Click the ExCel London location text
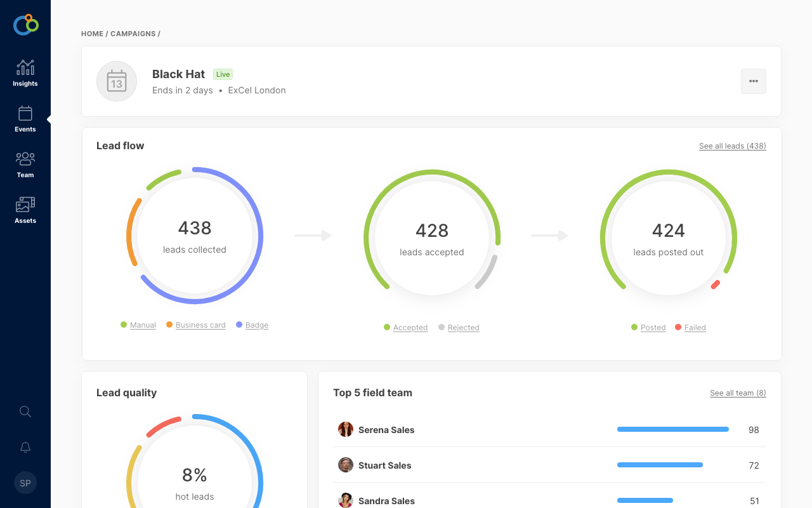 [257, 90]
